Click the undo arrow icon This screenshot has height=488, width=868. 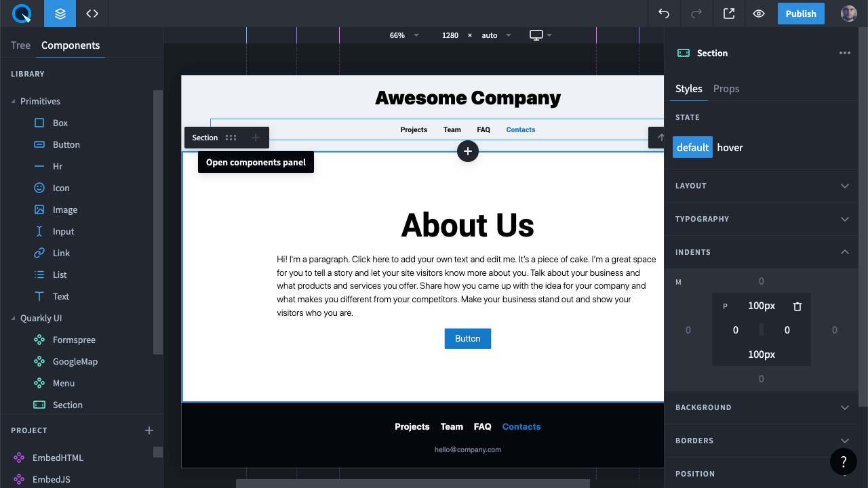(x=664, y=14)
